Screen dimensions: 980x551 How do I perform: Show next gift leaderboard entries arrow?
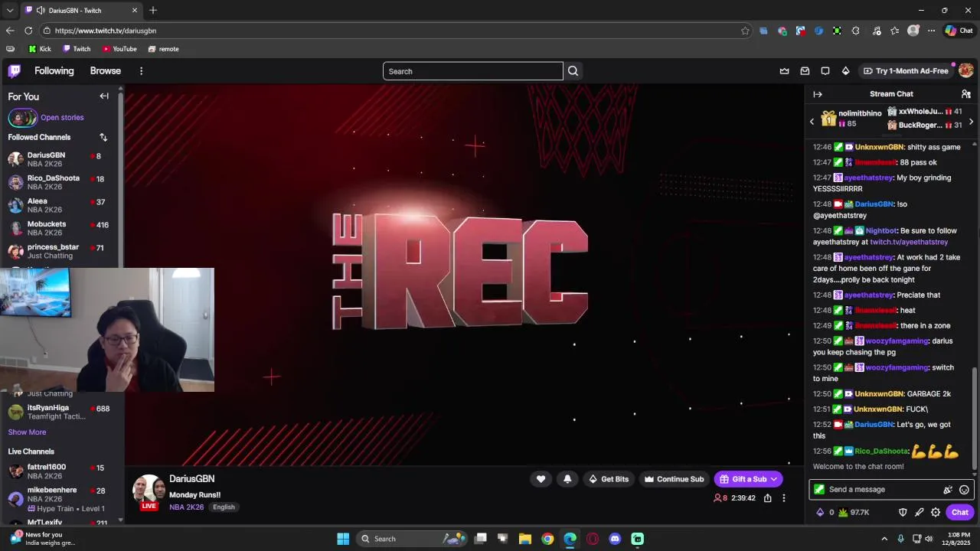point(971,122)
